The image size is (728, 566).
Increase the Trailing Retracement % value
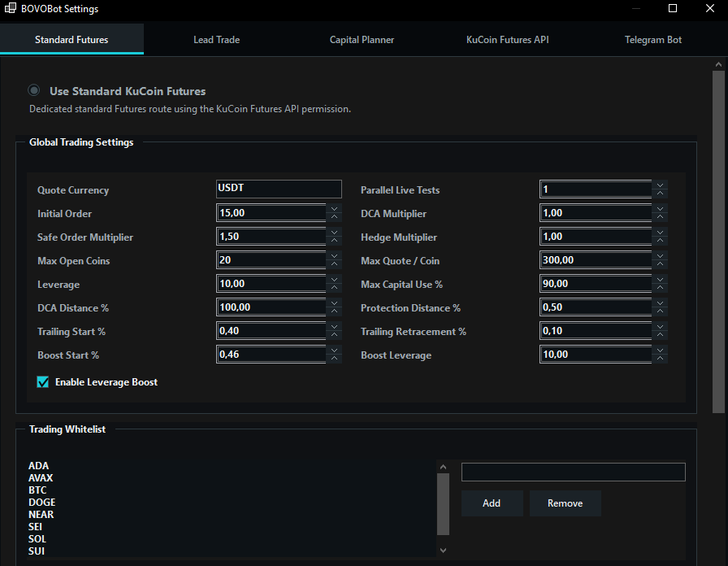coord(660,336)
